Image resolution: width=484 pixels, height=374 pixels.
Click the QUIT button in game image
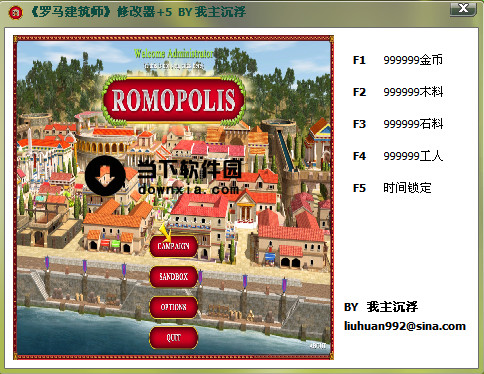tap(173, 338)
